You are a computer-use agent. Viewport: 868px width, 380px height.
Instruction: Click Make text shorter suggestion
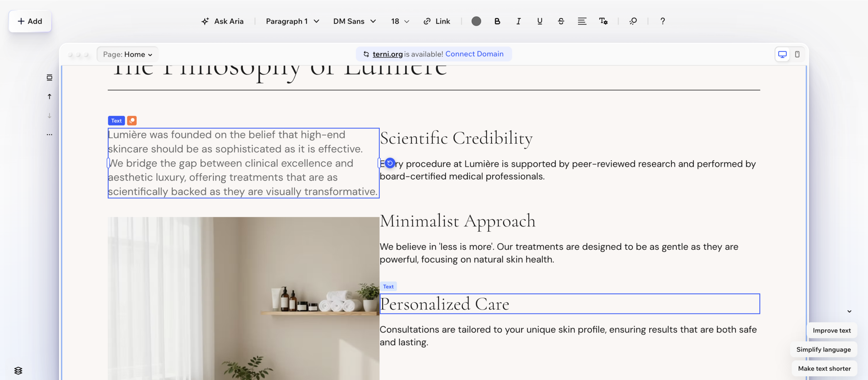pos(824,368)
